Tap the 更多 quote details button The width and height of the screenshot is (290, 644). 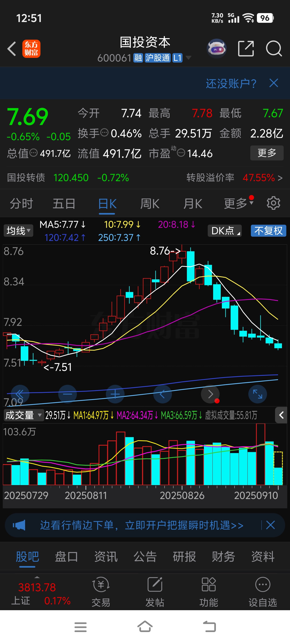coord(267,153)
